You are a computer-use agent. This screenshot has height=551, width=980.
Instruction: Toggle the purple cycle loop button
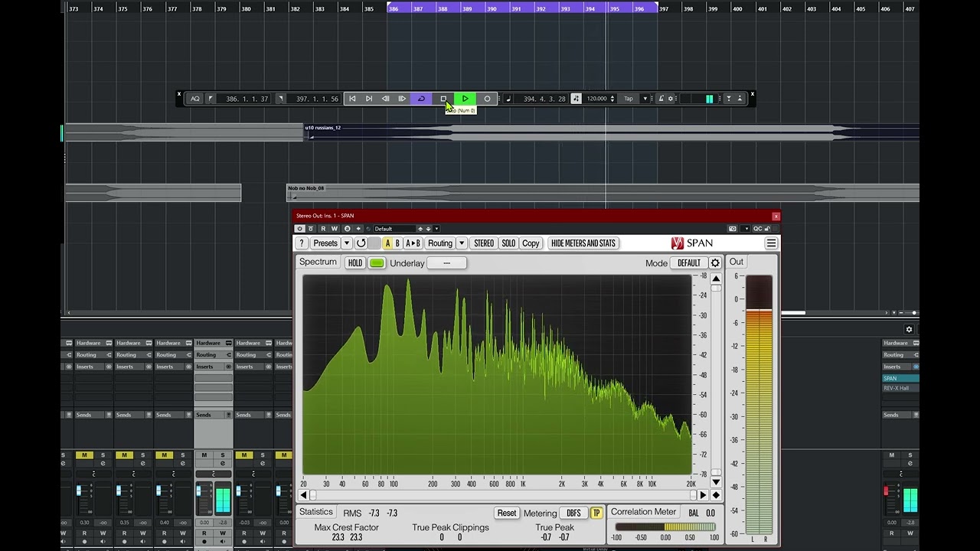pos(421,99)
